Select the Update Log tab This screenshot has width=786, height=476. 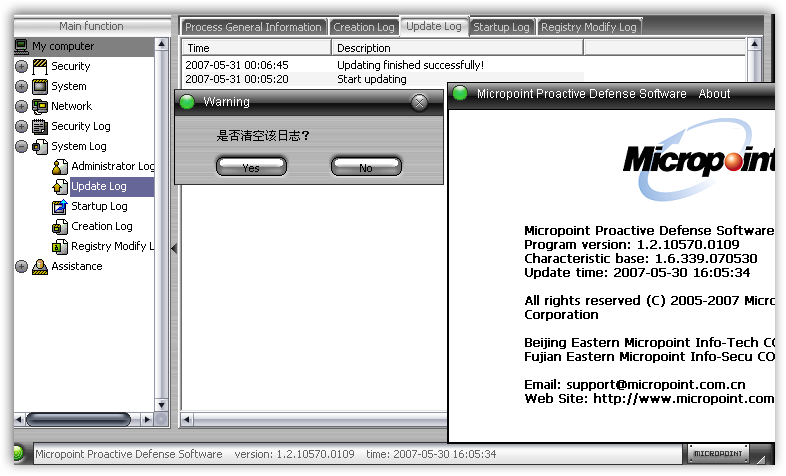(434, 26)
